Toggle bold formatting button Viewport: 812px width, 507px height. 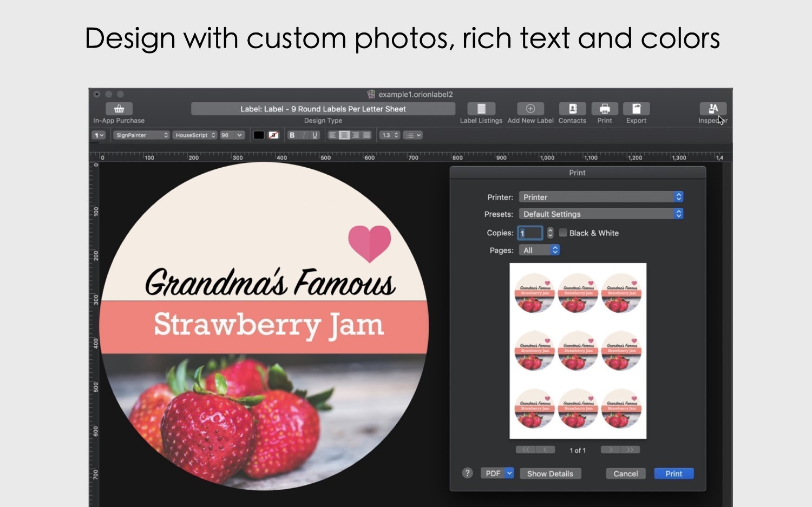(292, 135)
